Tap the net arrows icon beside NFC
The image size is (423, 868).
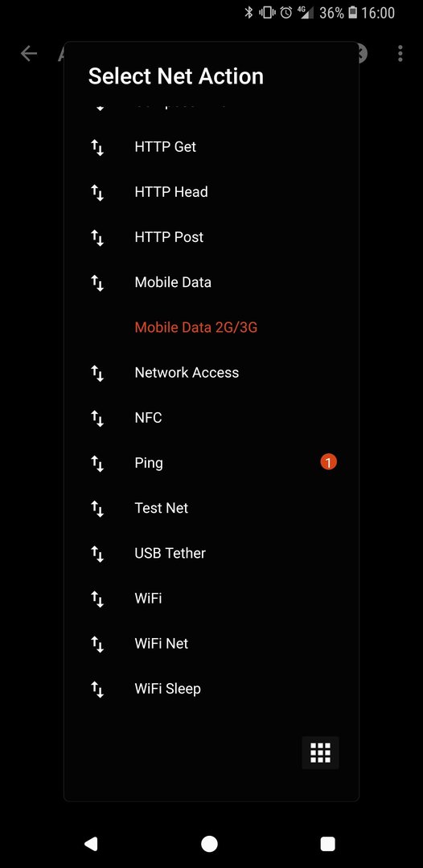pos(97,419)
